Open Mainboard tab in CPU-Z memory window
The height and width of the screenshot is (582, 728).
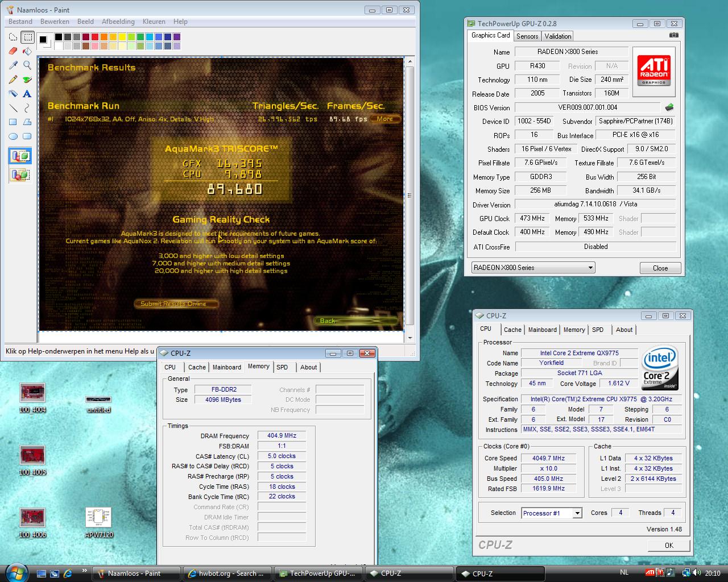pyautogui.click(x=227, y=367)
